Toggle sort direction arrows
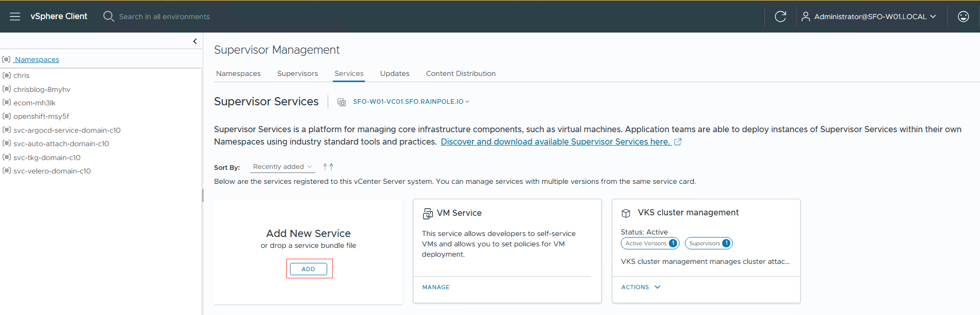The width and height of the screenshot is (980, 315). click(328, 167)
